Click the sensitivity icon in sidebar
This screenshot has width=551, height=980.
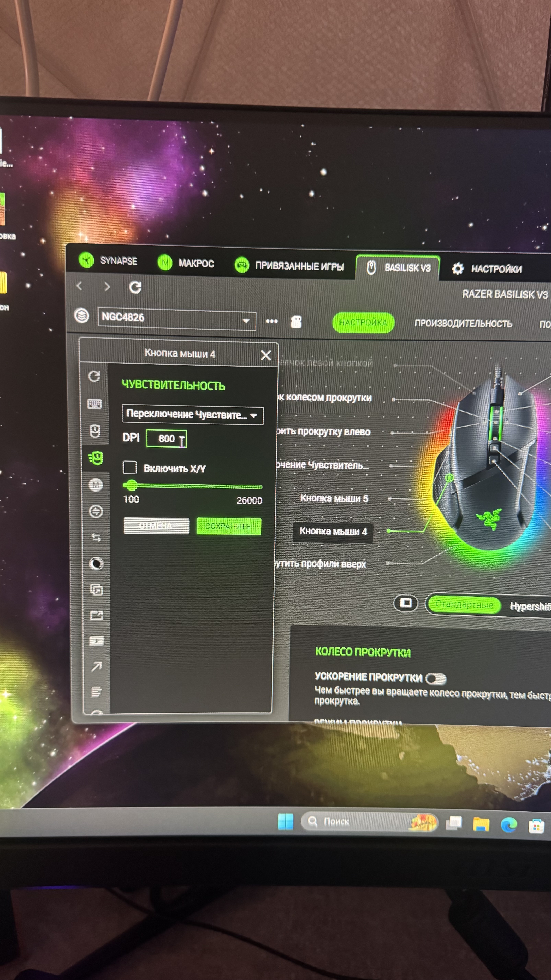(96, 458)
